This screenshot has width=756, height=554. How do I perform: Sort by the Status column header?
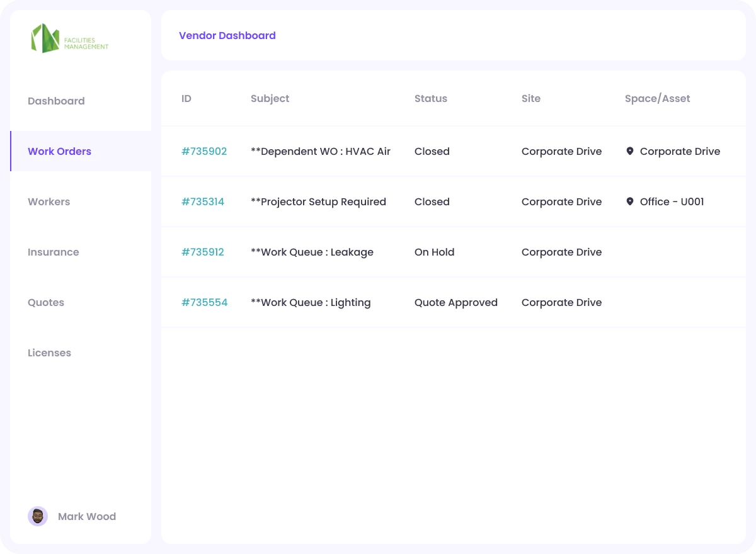pyautogui.click(x=430, y=98)
